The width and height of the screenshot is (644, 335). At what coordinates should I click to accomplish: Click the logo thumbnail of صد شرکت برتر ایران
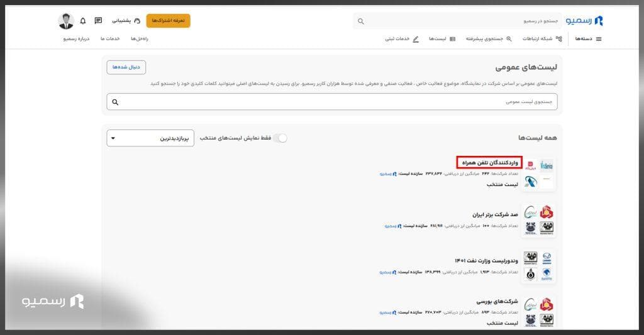[538, 220]
